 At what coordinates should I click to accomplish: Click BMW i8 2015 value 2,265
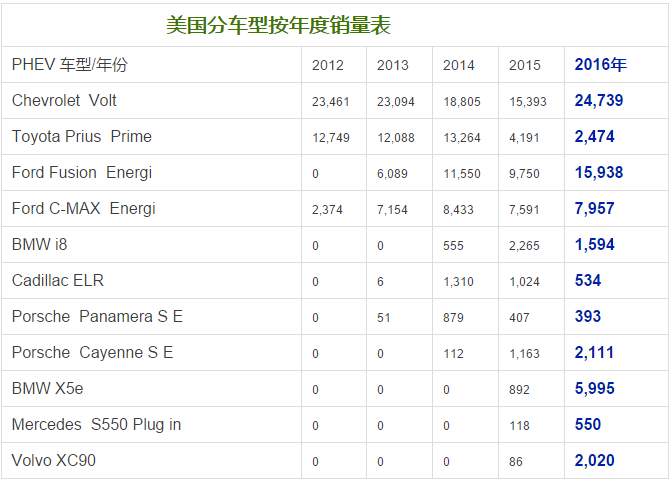click(x=524, y=246)
